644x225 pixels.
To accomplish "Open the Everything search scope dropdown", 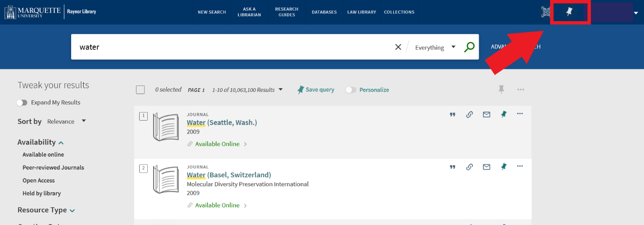I will tap(435, 47).
